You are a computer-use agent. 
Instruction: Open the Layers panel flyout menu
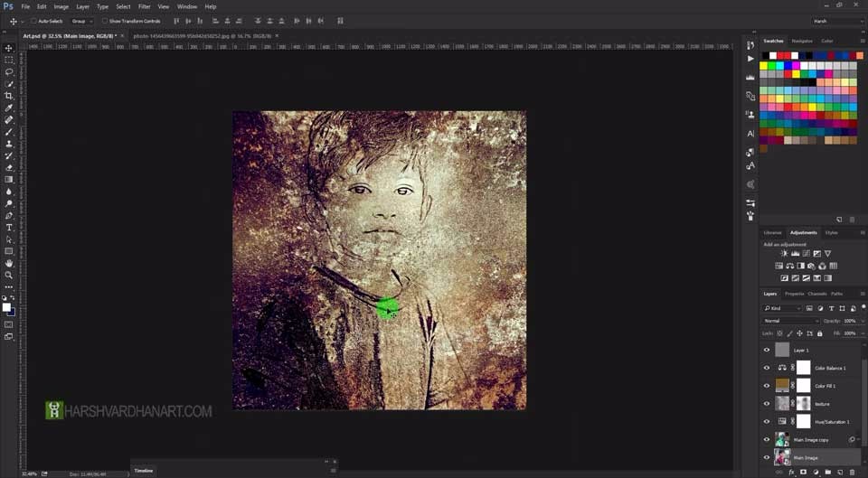click(862, 294)
